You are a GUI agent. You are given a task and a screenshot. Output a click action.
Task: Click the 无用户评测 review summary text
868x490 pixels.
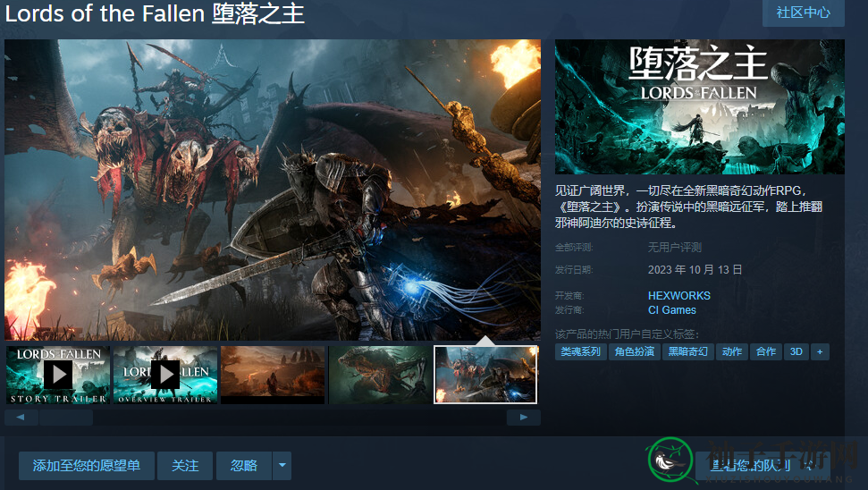point(675,248)
